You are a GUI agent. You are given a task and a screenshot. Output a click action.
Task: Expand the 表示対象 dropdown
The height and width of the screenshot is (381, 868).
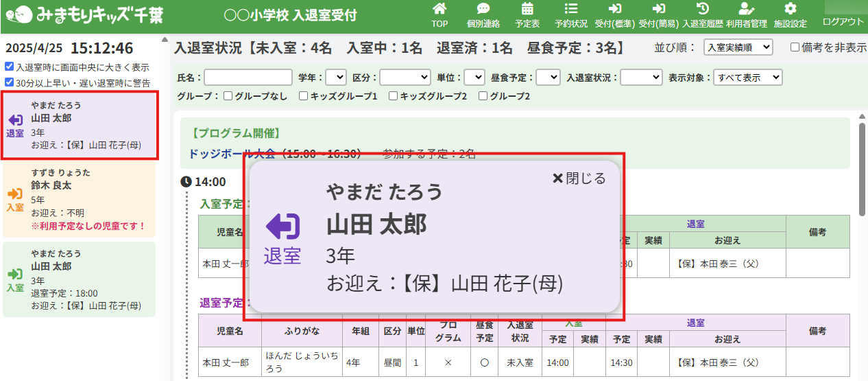point(747,78)
